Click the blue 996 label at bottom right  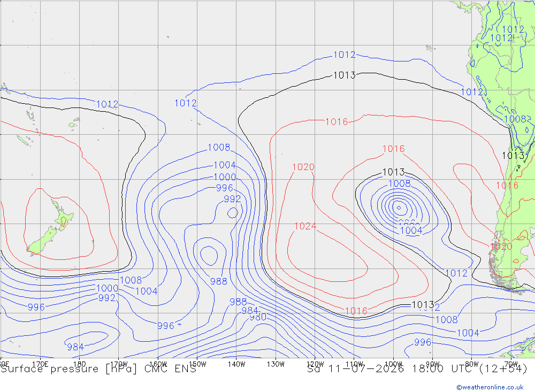(423, 342)
